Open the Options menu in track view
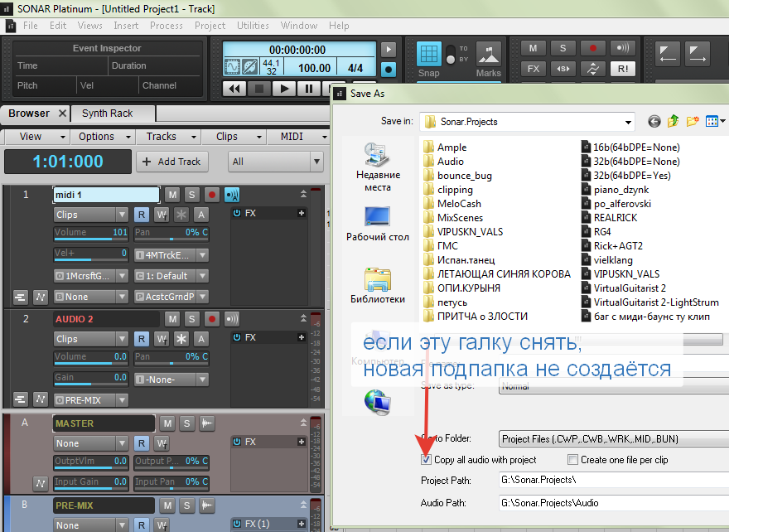This screenshot has width=763, height=532. pyautogui.click(x=101, y=137)
